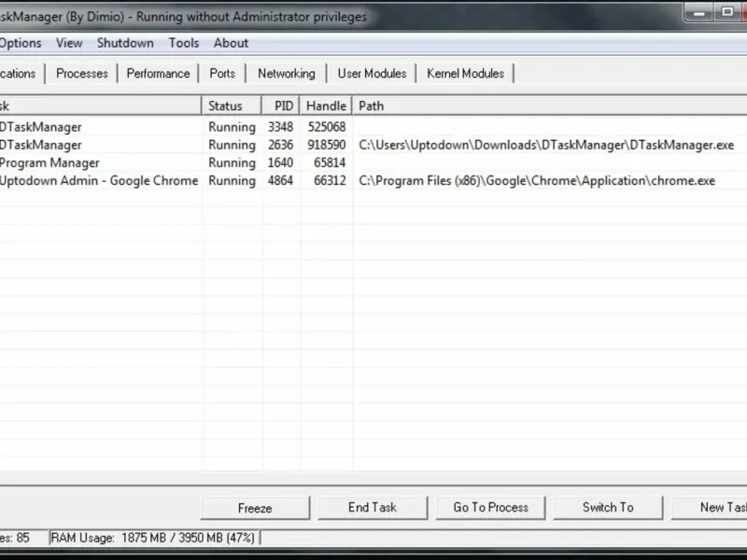This screenshot has width=747, height=560.
Task: Switch to the Ports tab
Action: [222, 74]
